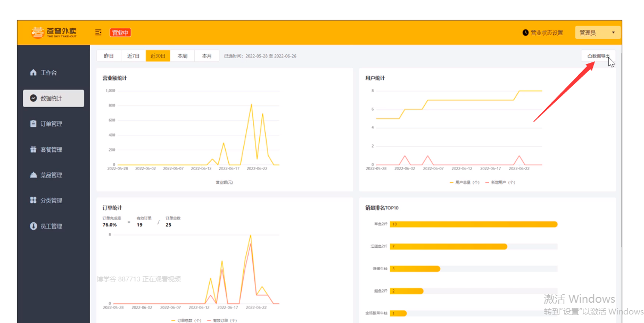The image size is (644, 323).
Task: Toggle 用户总量 legend series
Action: [465, 182]
